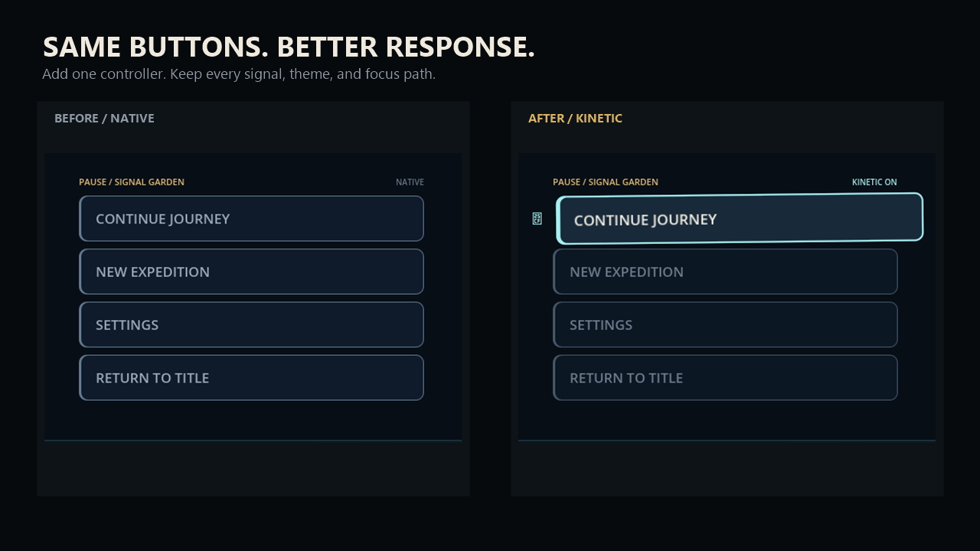
Task: Click the NATIVE mode status label
Action: [410, 182]
